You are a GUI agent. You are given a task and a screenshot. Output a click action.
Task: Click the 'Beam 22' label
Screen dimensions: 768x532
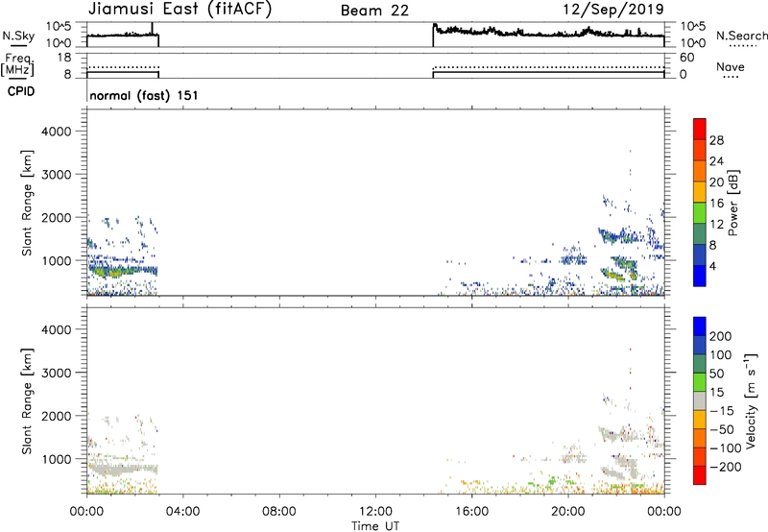tap(374, 11)
